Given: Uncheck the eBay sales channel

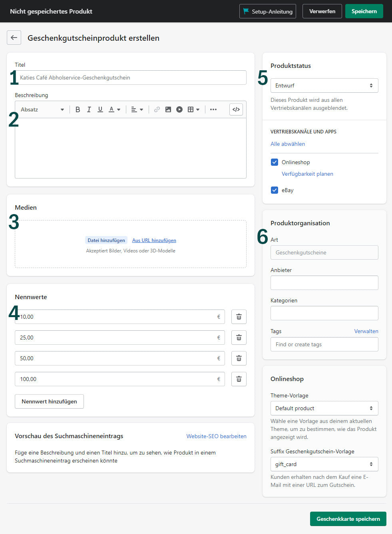Looking at the screenshot, I should 275,190.
